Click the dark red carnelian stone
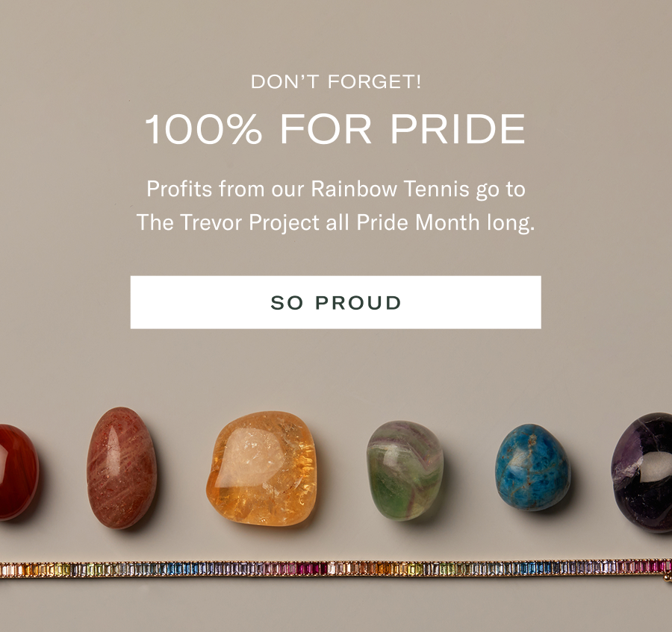The height and width of the screenshot is (632, 672). pyautogui.click(x=17, y=472)
